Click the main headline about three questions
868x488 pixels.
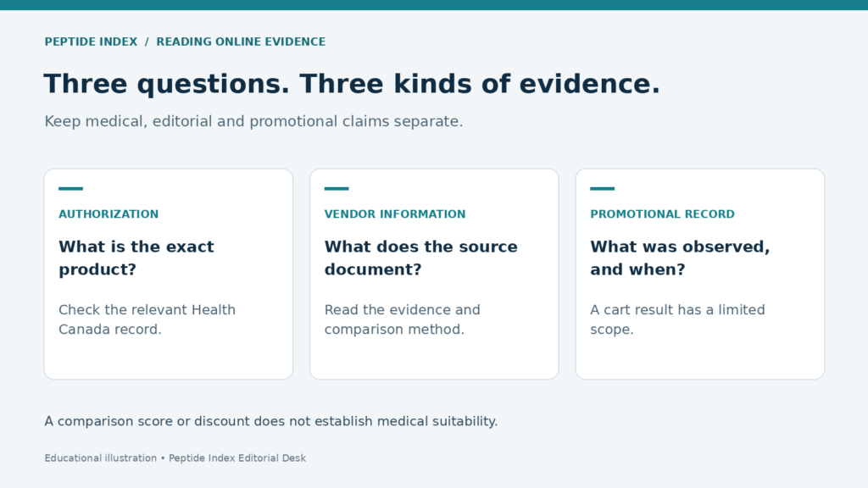coord(352,84)
